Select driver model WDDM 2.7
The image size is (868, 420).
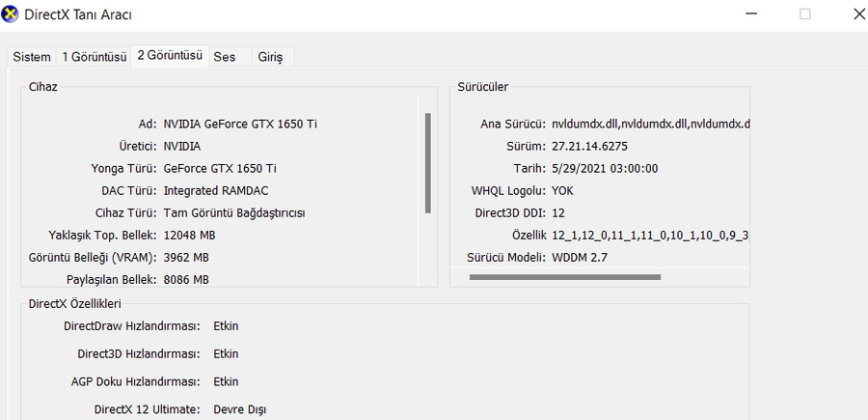point(580,257)
